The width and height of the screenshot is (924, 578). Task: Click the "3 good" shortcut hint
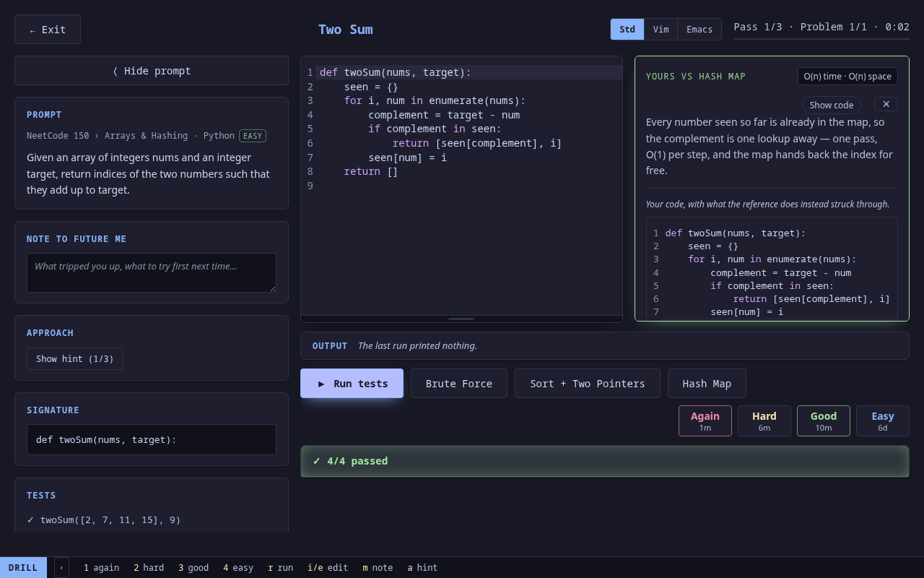coord(193,568)
